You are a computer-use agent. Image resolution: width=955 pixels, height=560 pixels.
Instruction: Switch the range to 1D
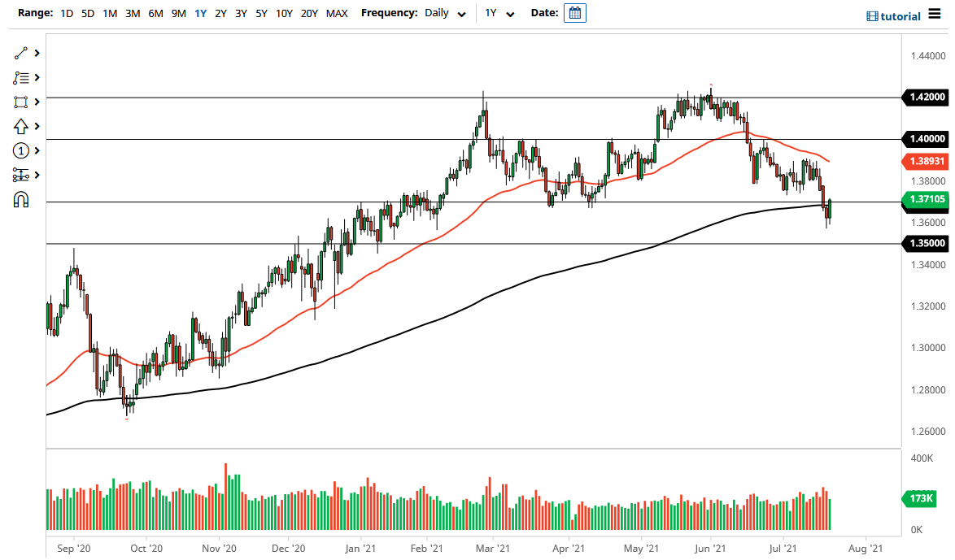pyautogui.click(x=66, y=14)
